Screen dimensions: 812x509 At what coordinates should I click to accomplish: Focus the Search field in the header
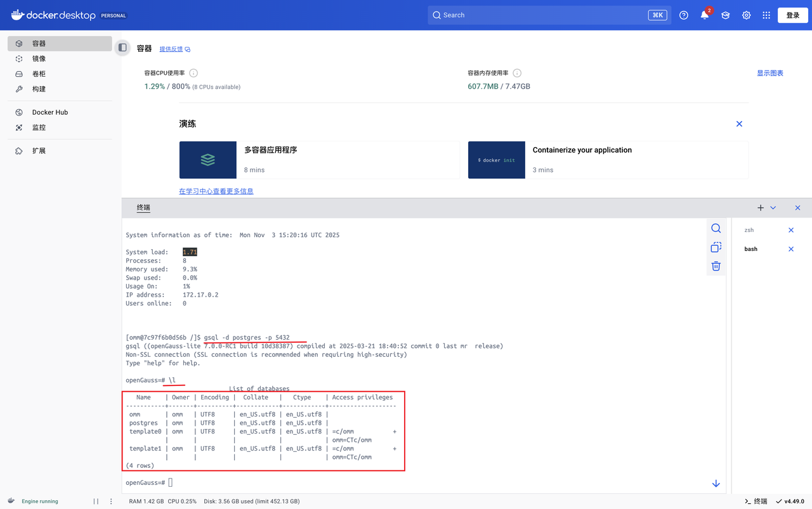[549, 15]
